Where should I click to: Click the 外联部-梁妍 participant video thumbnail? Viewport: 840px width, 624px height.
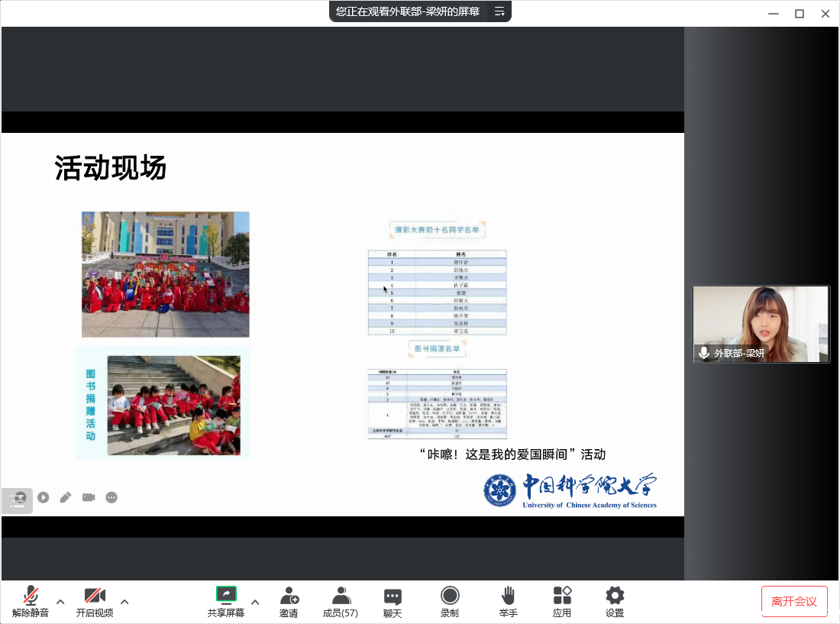point(761,324)
